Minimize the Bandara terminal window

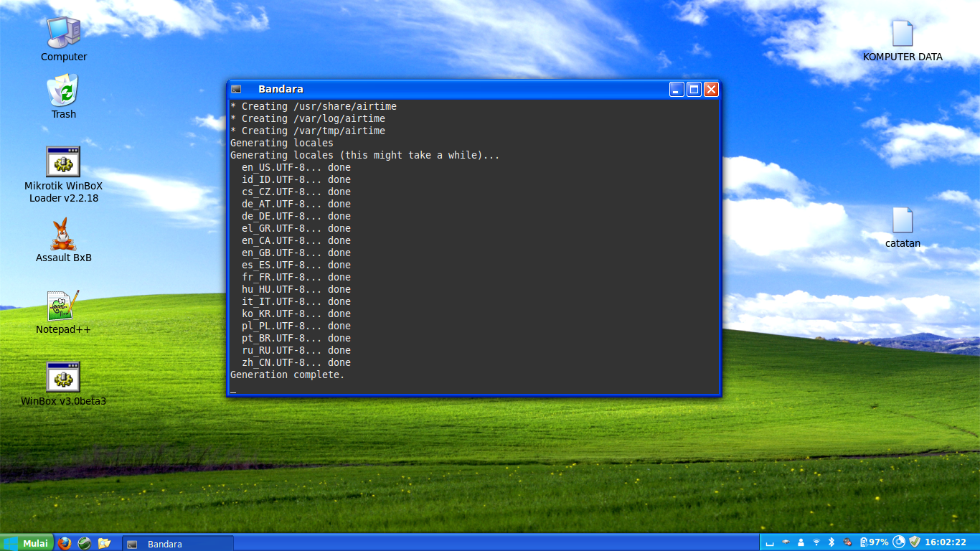coord(677,89)
